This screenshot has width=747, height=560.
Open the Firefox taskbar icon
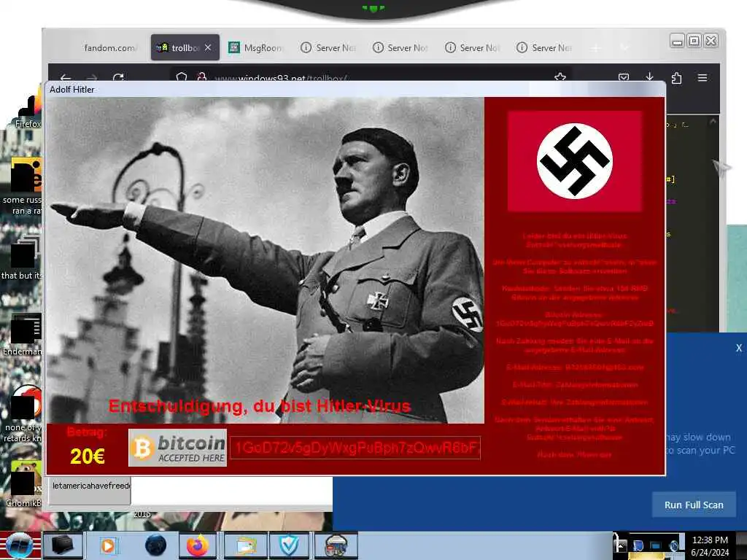198,545
